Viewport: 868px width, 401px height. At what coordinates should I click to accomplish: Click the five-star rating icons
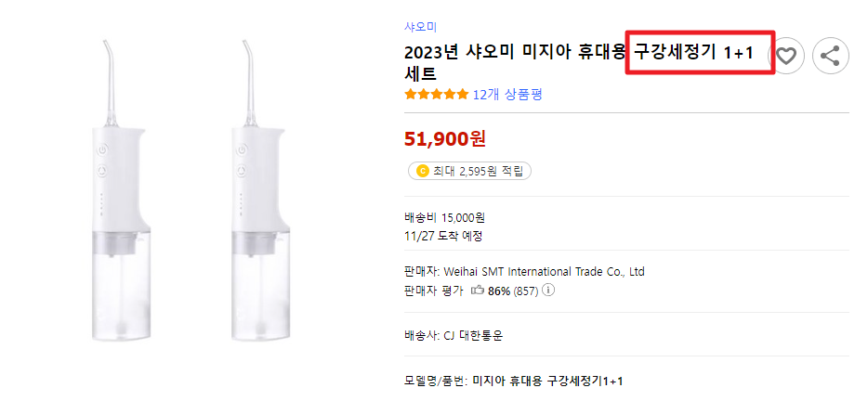coord(436,95)
